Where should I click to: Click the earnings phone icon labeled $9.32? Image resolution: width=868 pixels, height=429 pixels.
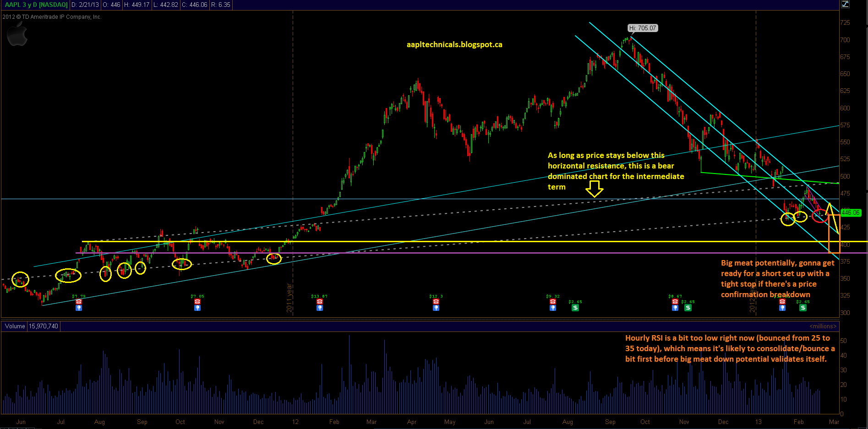(553, 302)
